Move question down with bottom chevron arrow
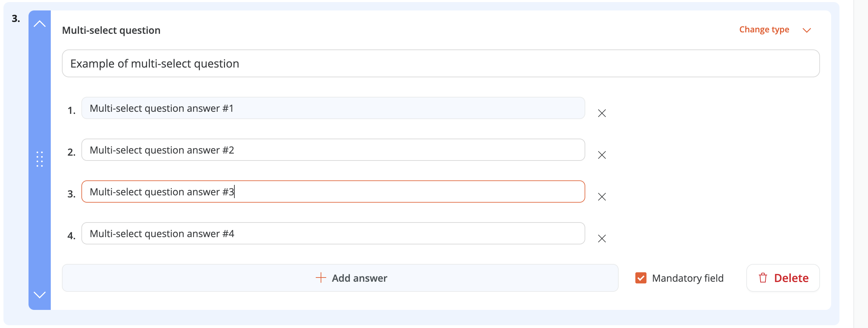The height and width of the screenshot is (328, 868). click(40, 295)
